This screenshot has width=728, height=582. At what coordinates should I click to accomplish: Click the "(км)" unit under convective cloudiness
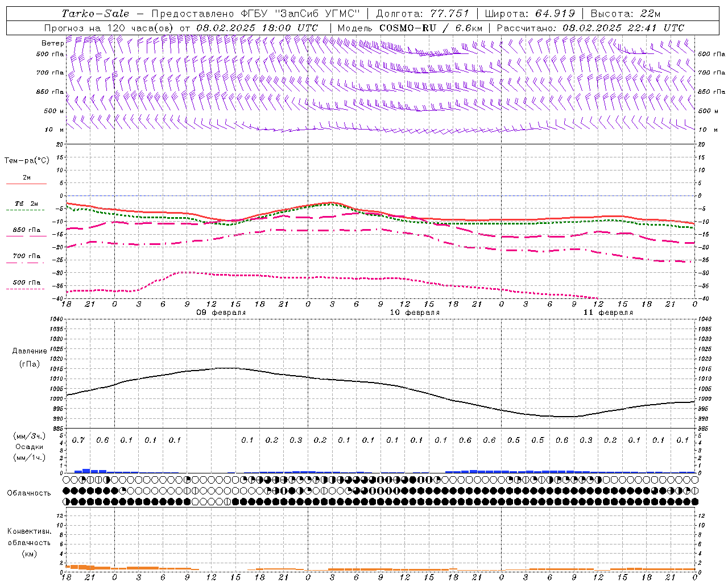click(x=30, y=554)
